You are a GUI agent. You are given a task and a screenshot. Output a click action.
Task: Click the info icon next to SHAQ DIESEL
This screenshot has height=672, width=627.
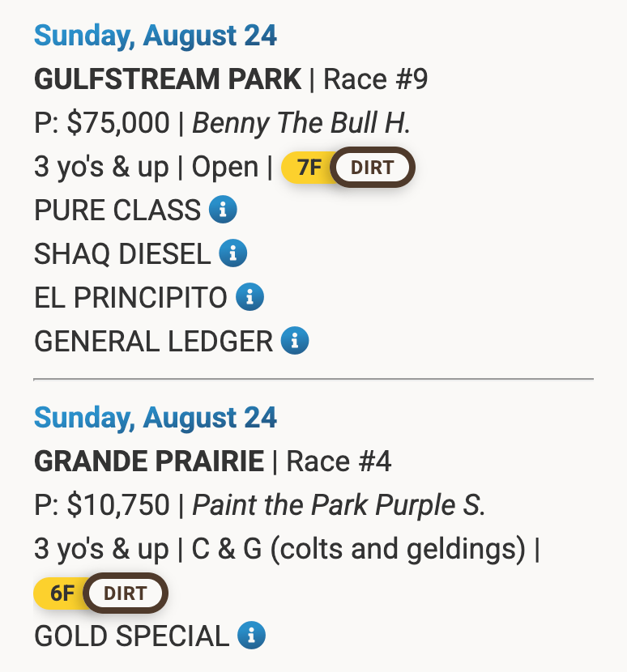pos(233,254)
